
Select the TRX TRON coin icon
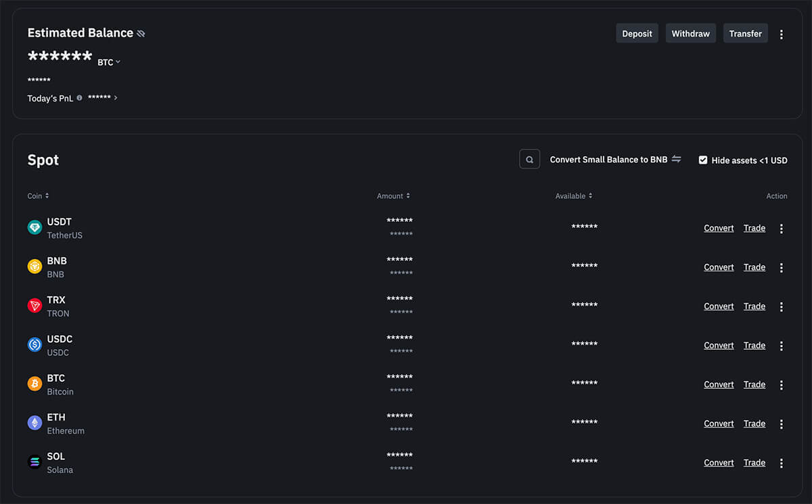[35, 306]
